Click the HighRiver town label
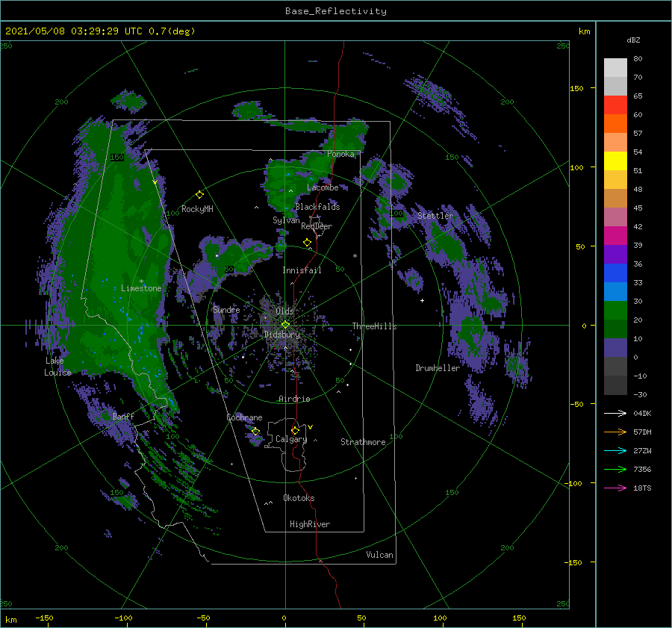The height and width of the screenshot is (628, 672). click(310, 524)
